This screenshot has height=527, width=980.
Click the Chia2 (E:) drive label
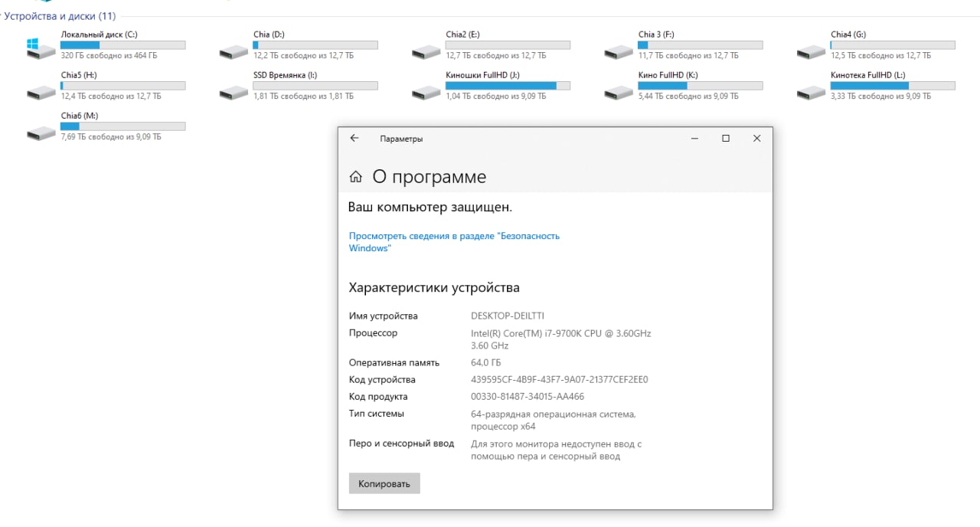pos(462,34)
